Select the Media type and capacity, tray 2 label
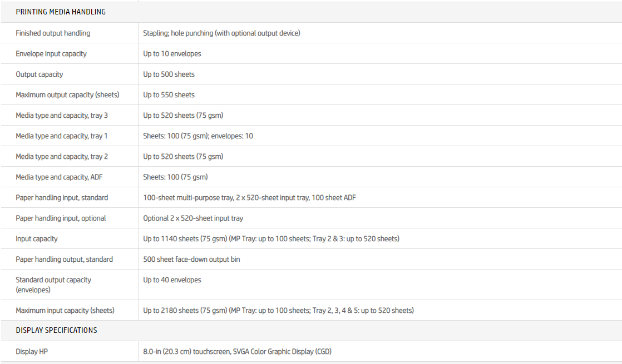The image size is (622, 364). tap(62, 157)
